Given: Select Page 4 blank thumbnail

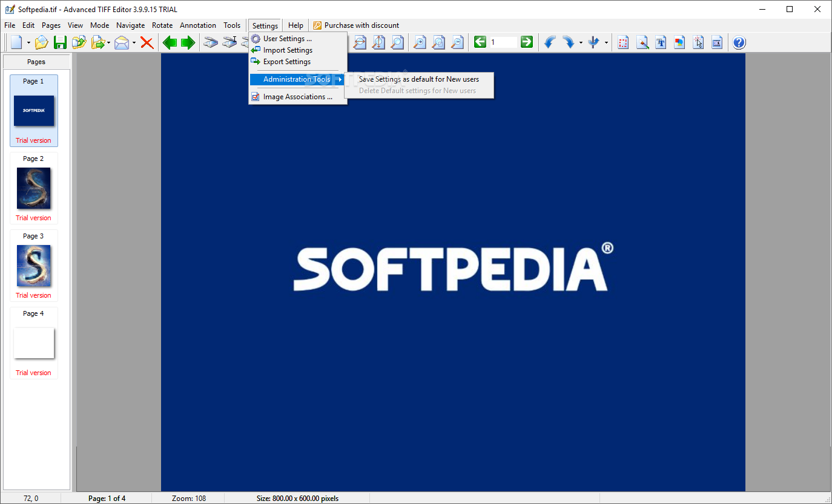Looking at the screenshot, I should (x=34, y=343).
